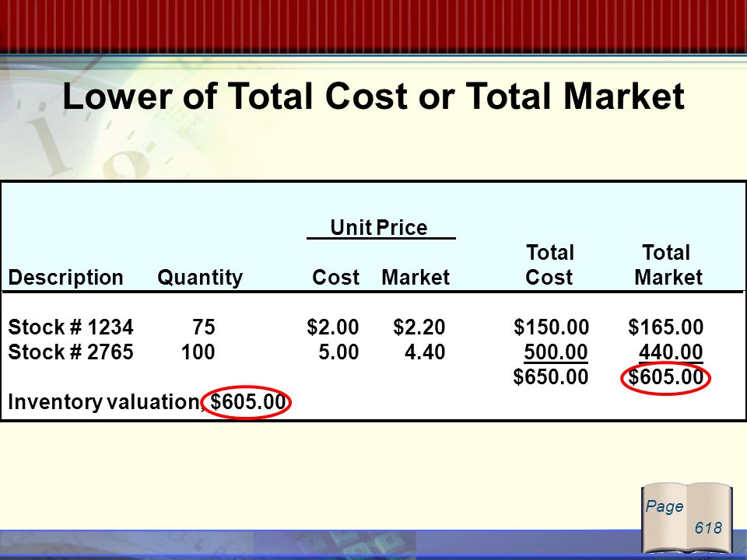The height and width of the screenshot is (560, 747).
Task: Click the unit 'Cost' column header
Action: pyautogui.click(x=336, y=278)
